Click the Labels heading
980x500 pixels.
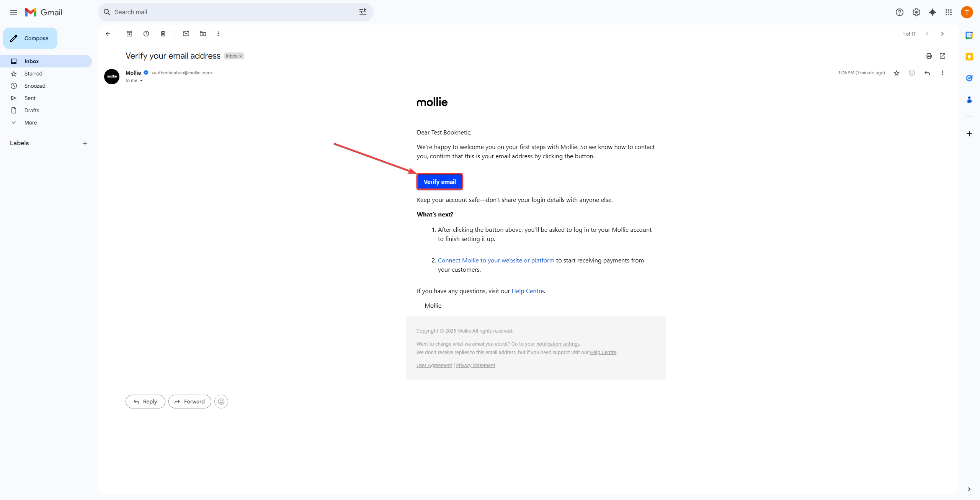pyautogui.click(x=19, y=143)
